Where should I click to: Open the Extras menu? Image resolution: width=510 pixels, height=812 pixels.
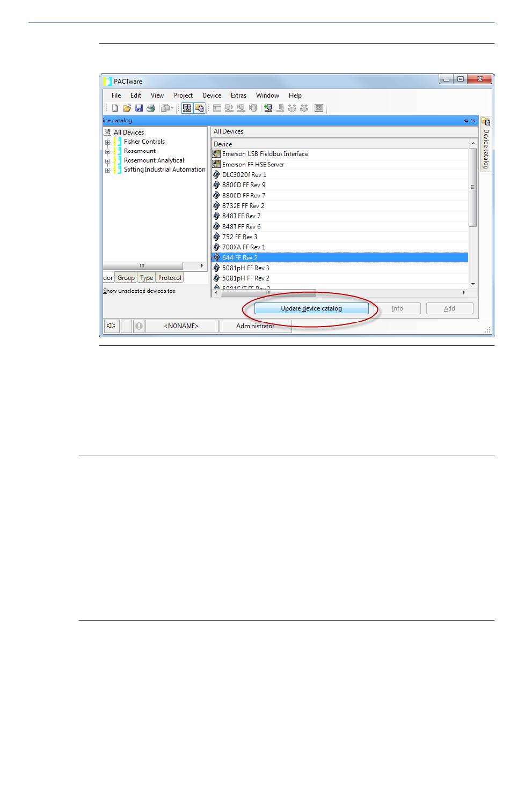[238, 95]
